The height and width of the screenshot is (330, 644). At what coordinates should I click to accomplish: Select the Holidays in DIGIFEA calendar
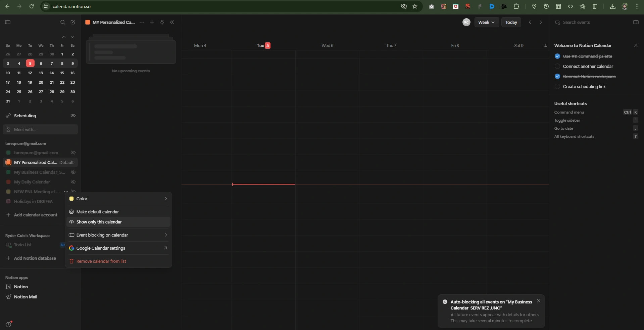(x=33, y=201)
